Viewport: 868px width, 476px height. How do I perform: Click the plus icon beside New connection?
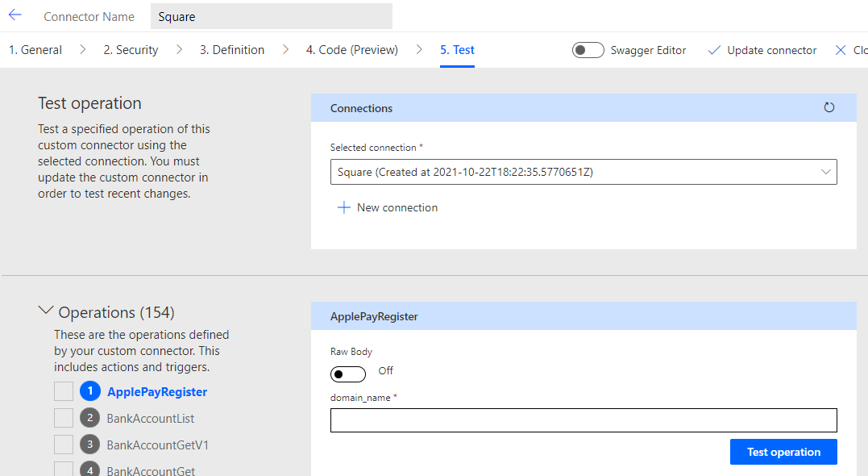click(x=344, y=207)
